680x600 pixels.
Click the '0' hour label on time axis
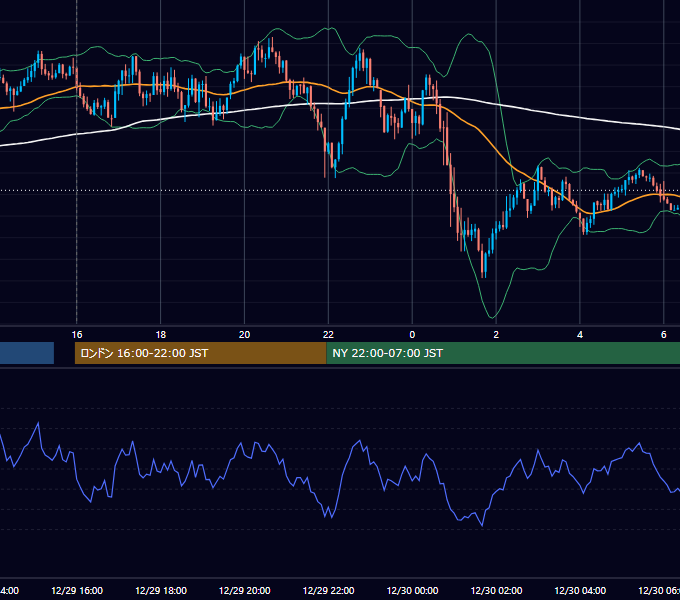412,335
